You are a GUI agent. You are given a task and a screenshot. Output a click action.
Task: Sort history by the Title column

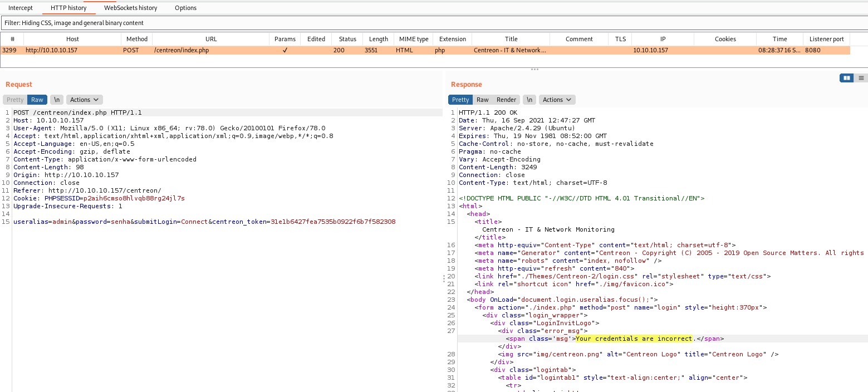(x=511, y=39)
